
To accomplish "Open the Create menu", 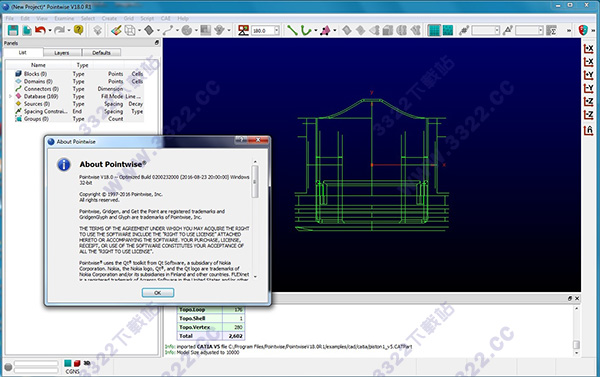I will (x=109, y=18).
